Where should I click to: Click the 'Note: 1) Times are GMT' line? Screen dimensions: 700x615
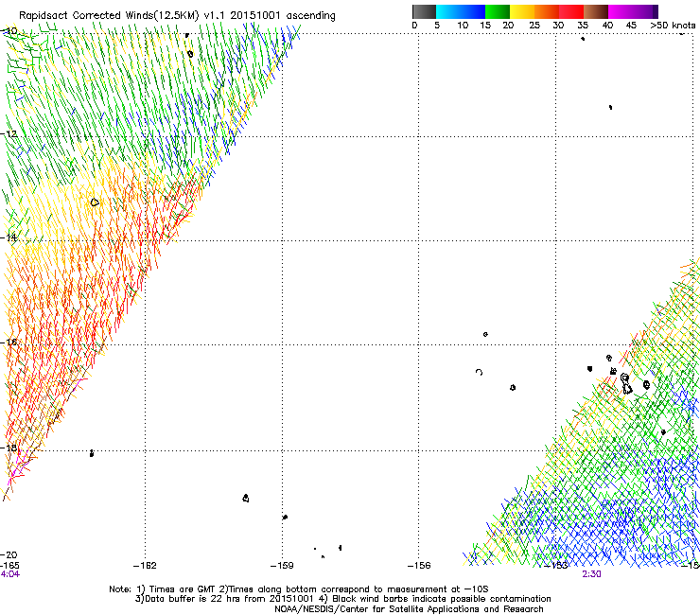pyautogui.click(x=298, y=589)
